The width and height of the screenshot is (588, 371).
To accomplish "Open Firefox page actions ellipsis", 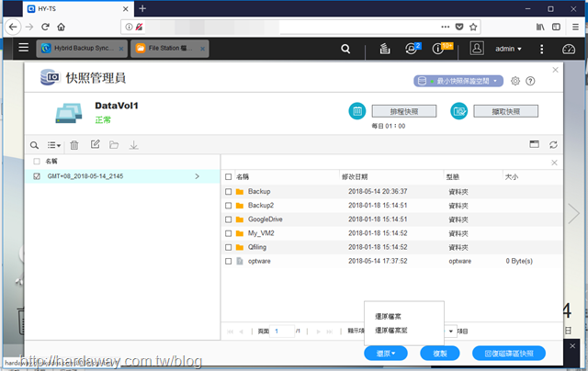I will pos(445,27).
